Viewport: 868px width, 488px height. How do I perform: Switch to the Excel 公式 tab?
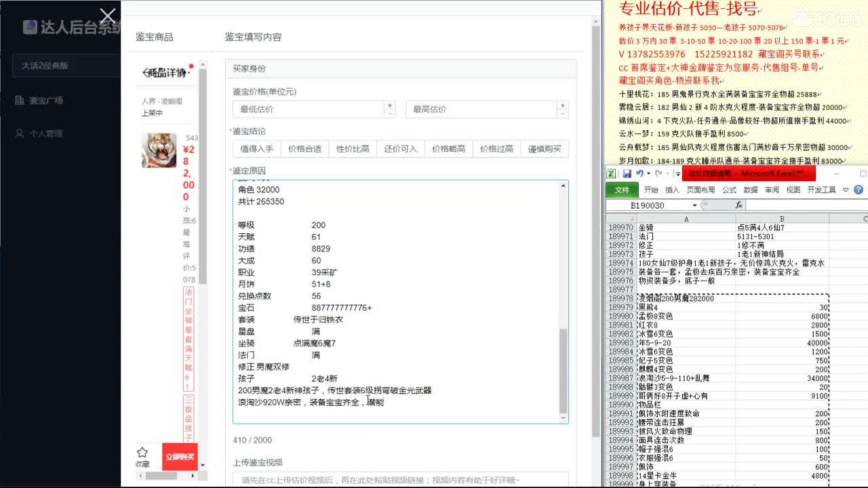pos(730,190)
